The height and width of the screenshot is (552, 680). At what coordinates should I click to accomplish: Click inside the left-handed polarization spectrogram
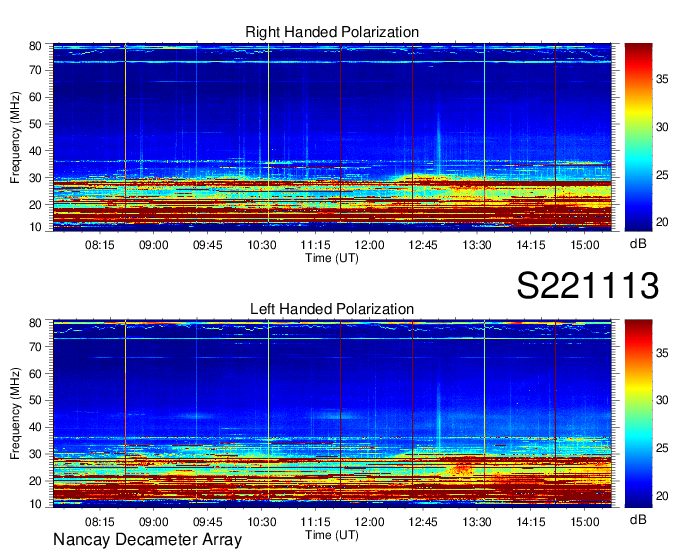point(332,414)
